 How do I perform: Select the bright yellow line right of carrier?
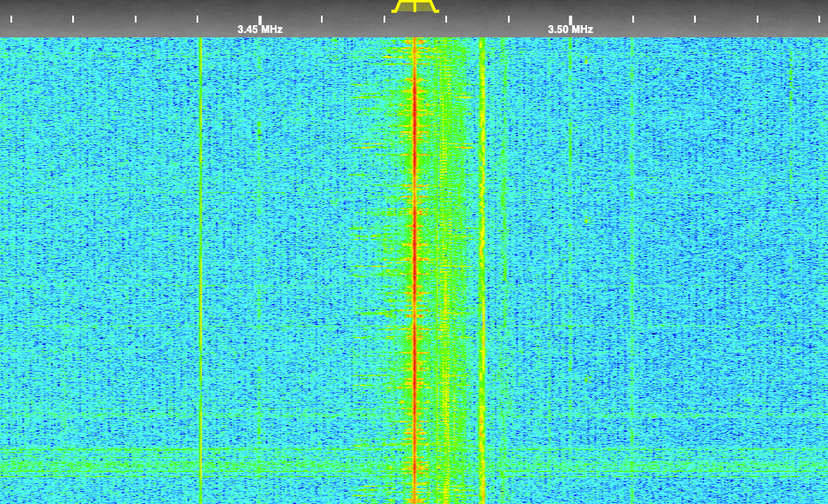click(x=483, y=261)
